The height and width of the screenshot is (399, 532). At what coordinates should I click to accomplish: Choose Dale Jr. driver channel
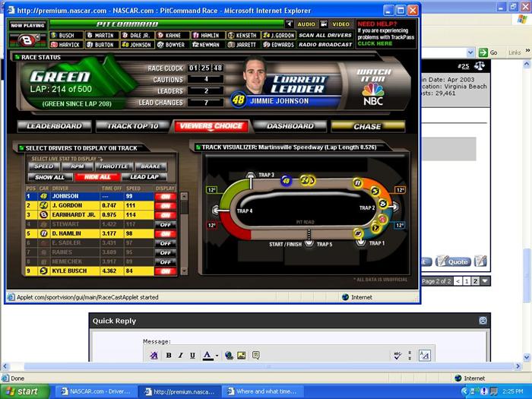tap(138, 35)
